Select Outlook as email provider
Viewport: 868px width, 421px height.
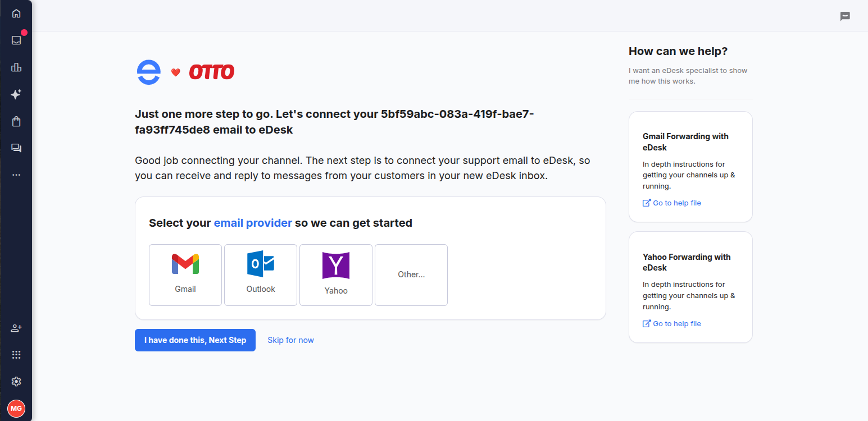261,275
